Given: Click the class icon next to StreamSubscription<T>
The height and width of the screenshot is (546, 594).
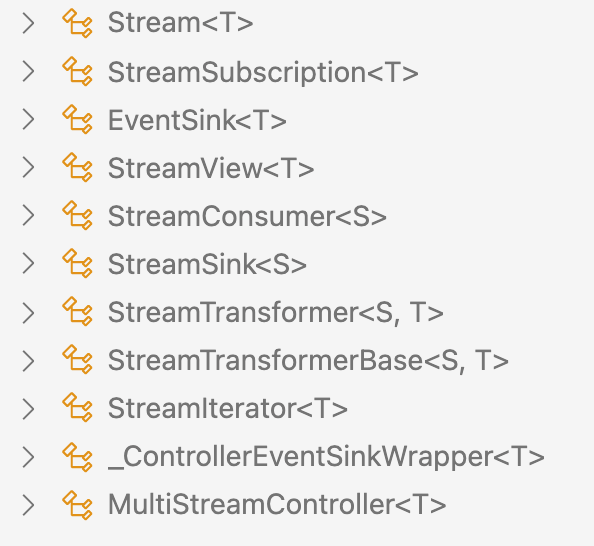Looking at the screenshot, I should [77, 72].
